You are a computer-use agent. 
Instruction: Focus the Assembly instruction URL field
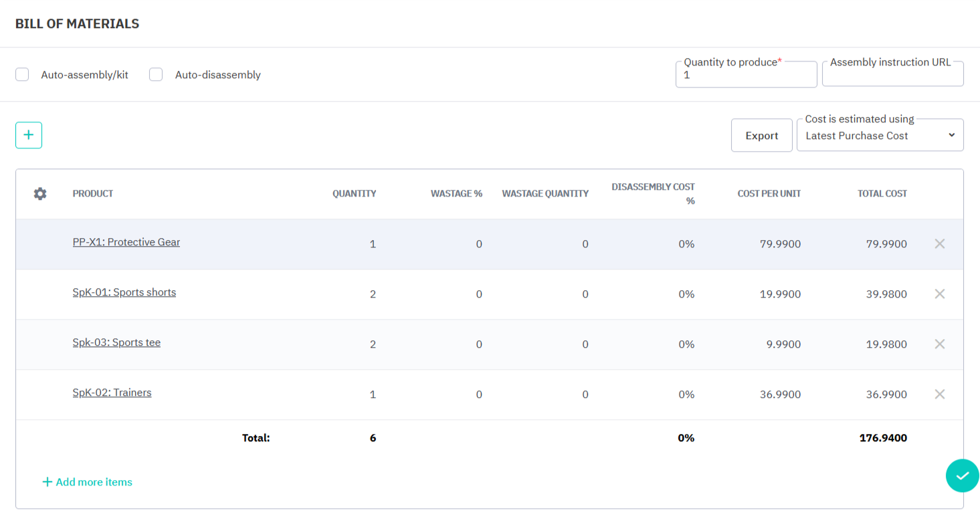click(893, 75)
